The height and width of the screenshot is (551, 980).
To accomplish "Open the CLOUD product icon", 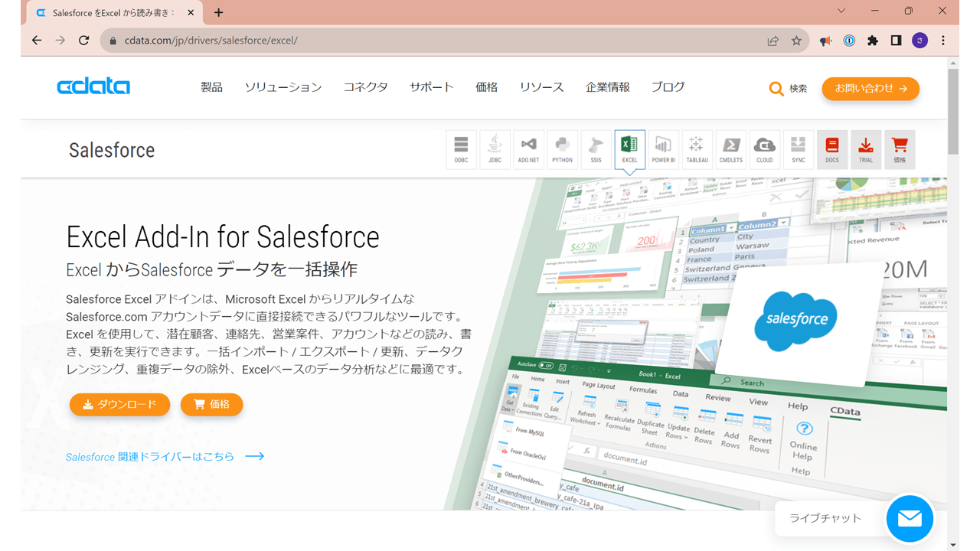I will (764, 149).
